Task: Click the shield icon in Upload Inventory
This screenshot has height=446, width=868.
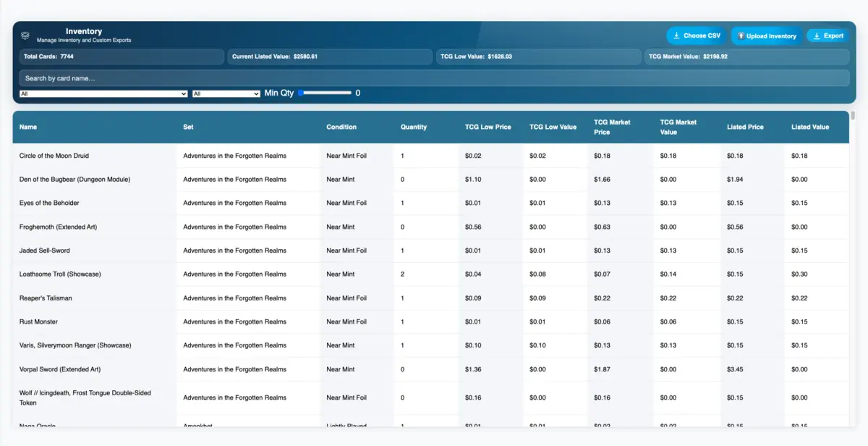Action: 741,35
